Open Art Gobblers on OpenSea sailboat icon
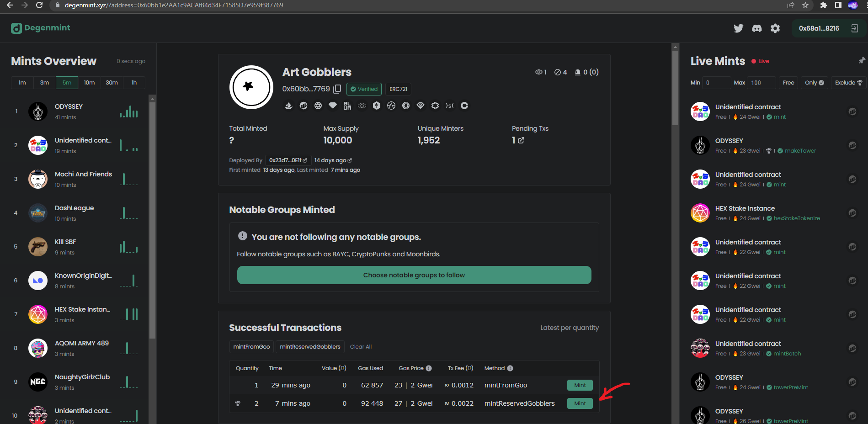This screenshot has width=868, height=424. click(288, 106)
